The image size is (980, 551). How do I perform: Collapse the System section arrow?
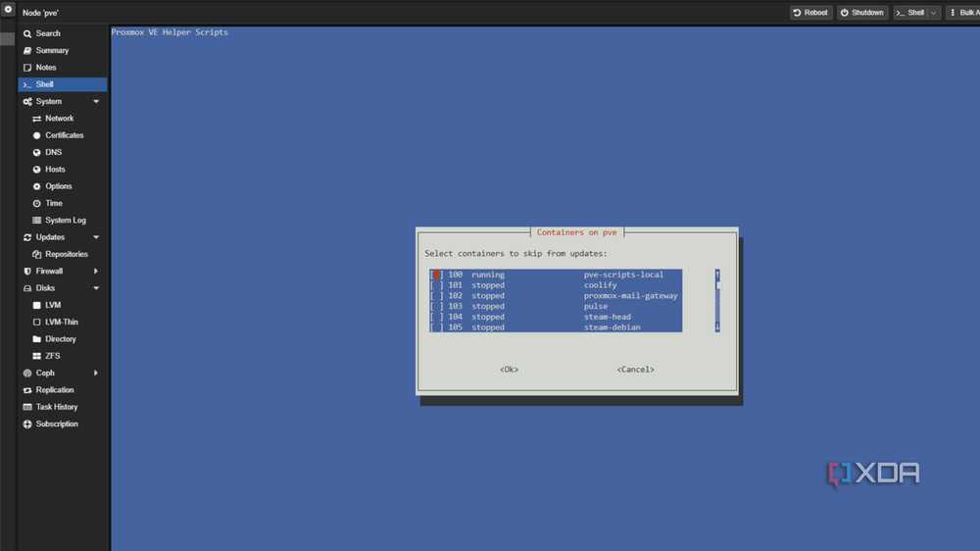point(96,101)
